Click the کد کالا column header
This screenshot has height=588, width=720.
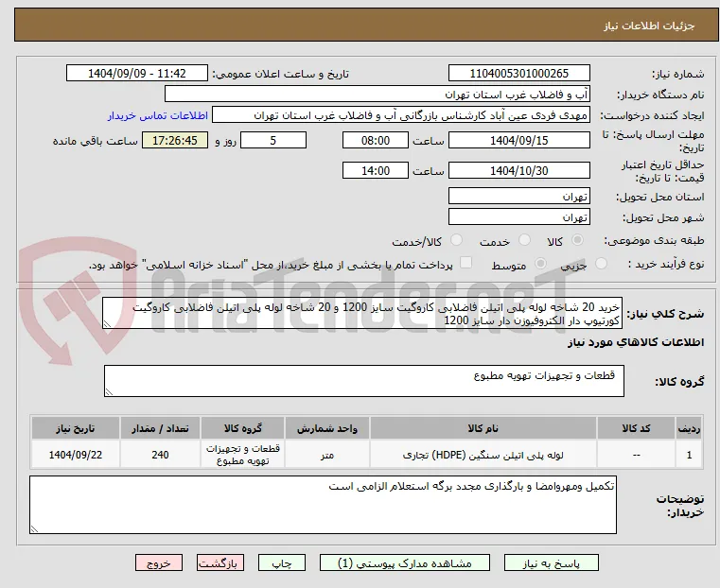point(636,428)
